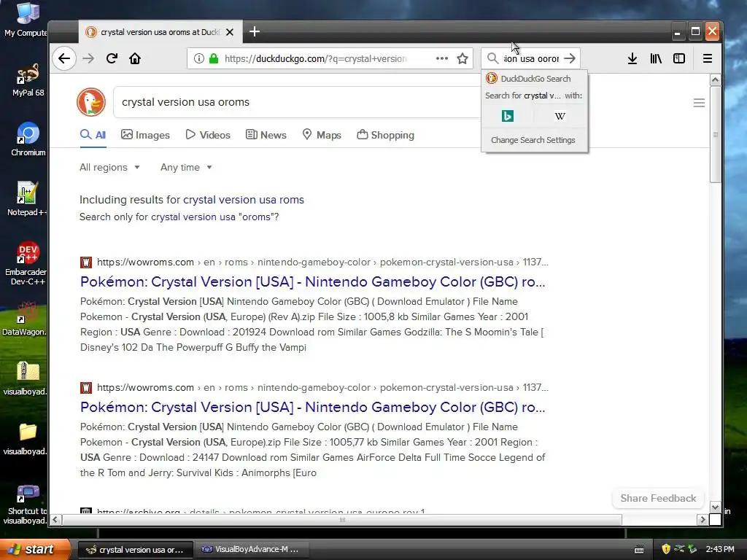Expand the Any time filter dropdown

pos(186,167)
